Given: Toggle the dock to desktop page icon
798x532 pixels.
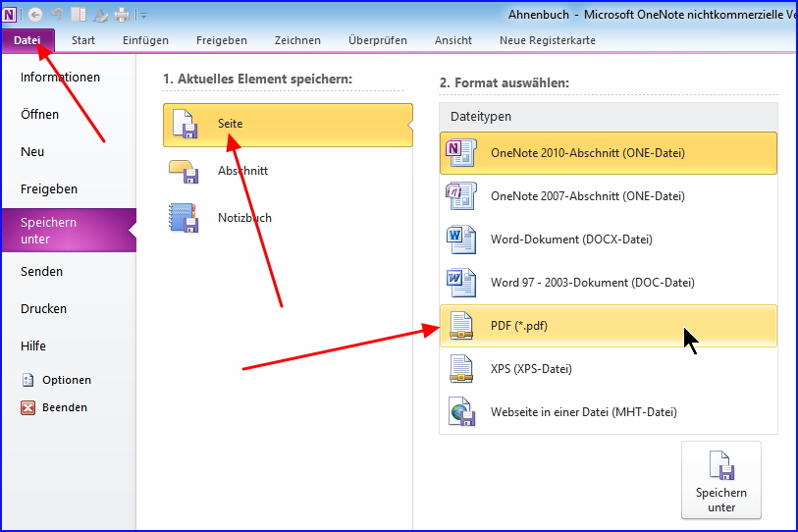Looking at the screenshot, I should [x=79, y=16].
